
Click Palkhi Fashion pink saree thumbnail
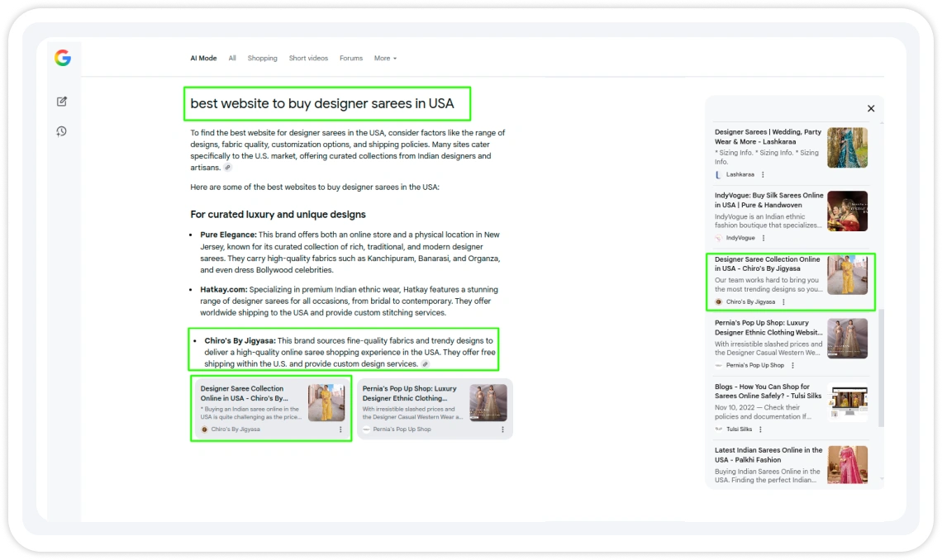[847, 464]
